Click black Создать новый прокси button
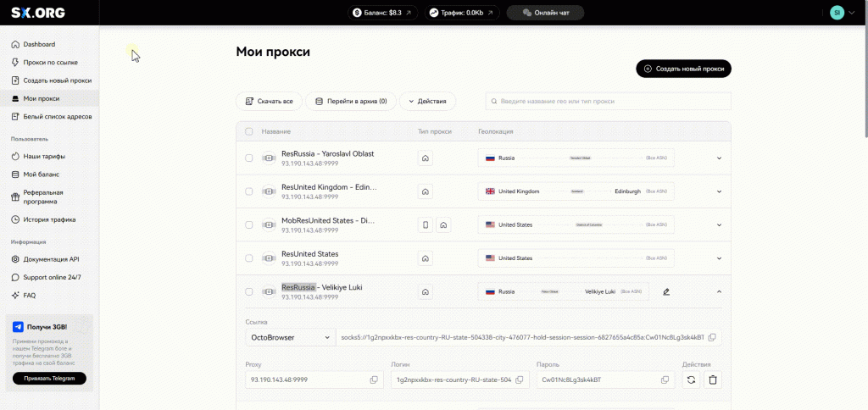The width and height of the screenshot is (868, 410). pos(684,69)
